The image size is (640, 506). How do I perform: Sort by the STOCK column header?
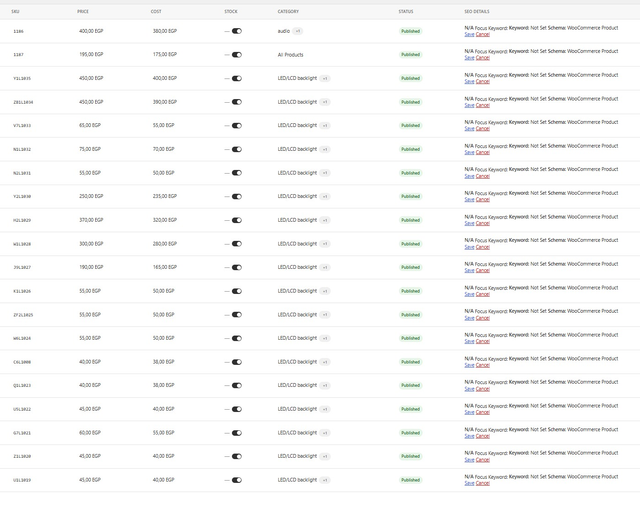click(231, 11)
